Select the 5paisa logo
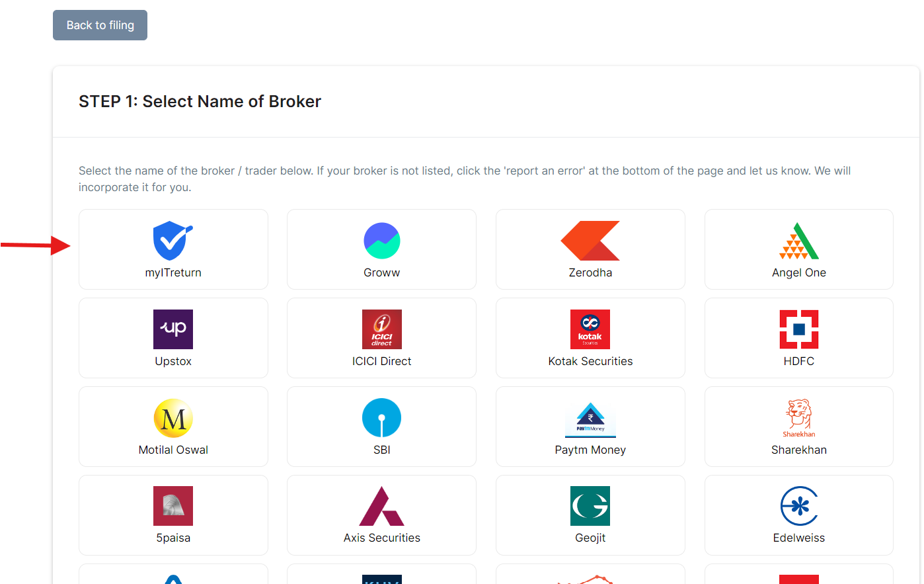The width and height of the screenshot is (924, 584). 173,506
